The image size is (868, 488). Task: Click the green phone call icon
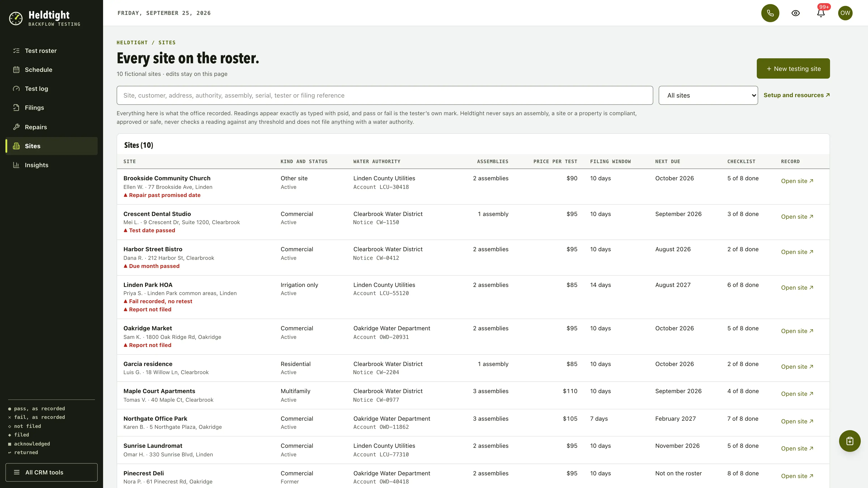770,13
